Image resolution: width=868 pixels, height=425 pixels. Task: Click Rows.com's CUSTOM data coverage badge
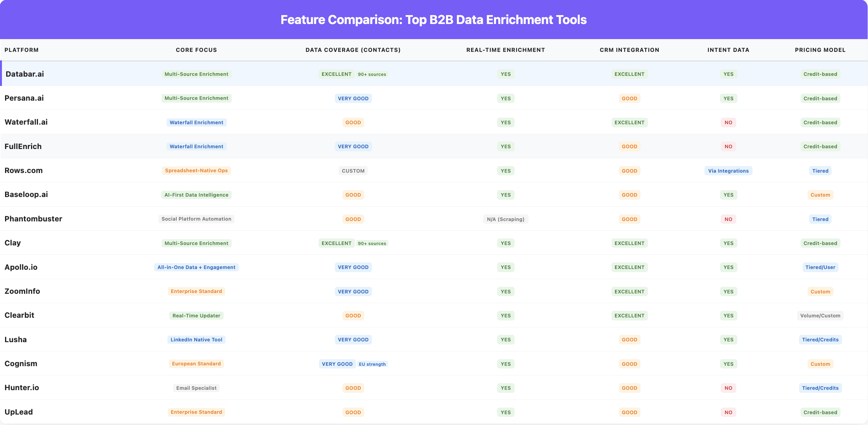coord(353,171)
